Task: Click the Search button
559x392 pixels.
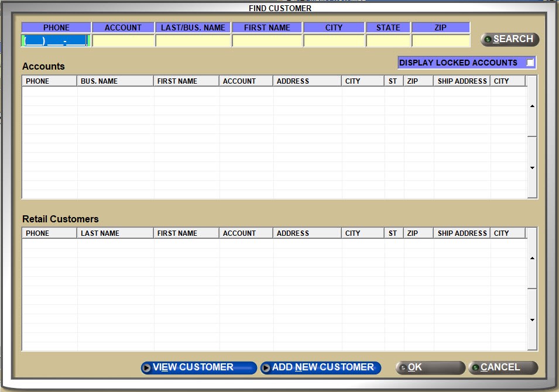Action: point(509,39)
